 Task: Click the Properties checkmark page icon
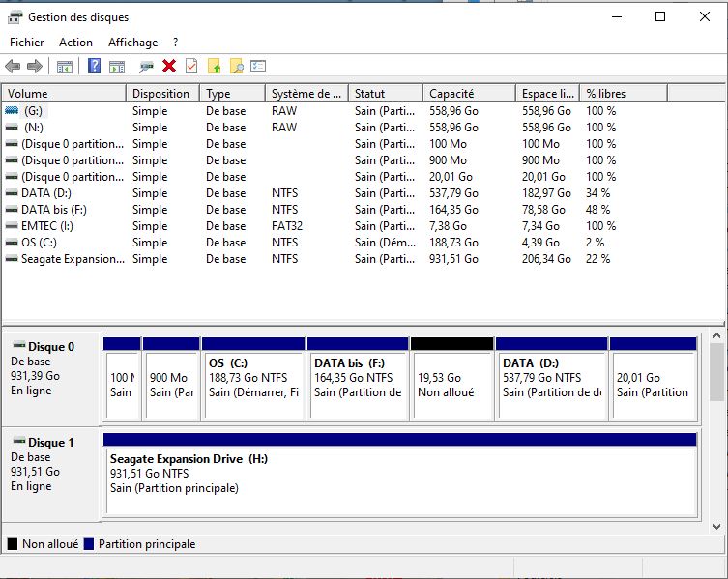click(x=191, y=67)
